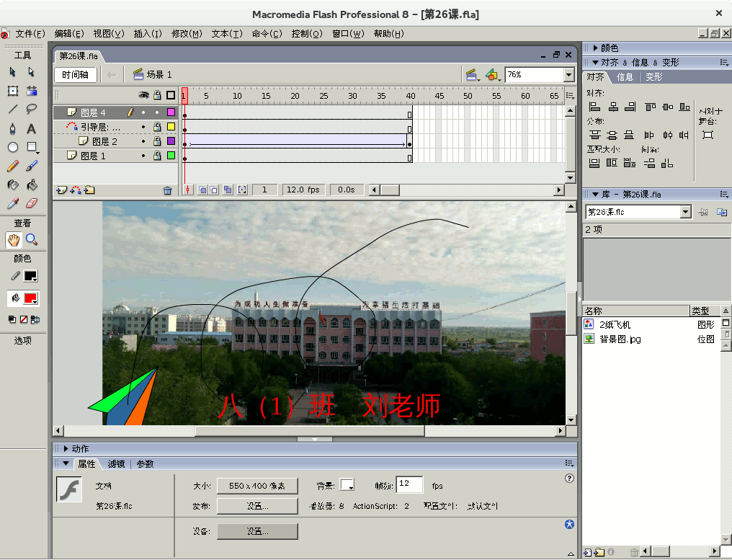
Task: Toggle the 时间轴 timeline button
Action: [75, 75]
